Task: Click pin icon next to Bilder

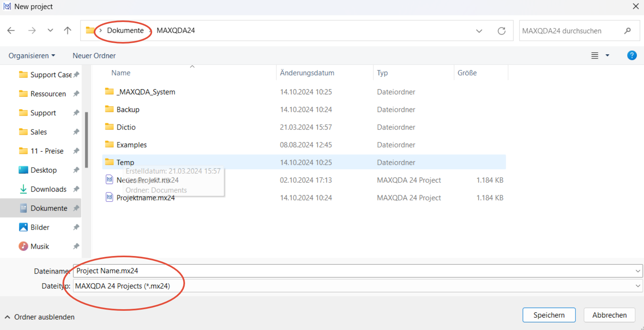Action: pos(76,227)
